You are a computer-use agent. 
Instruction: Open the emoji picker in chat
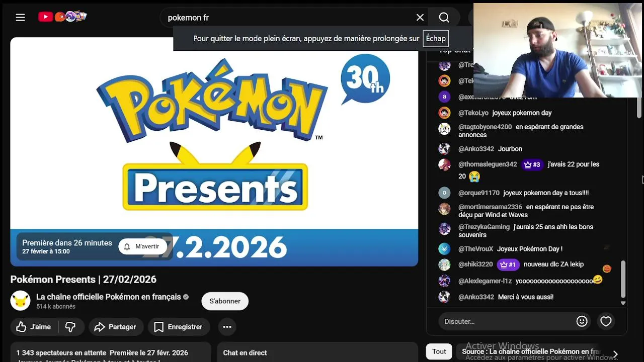[582, 321]
